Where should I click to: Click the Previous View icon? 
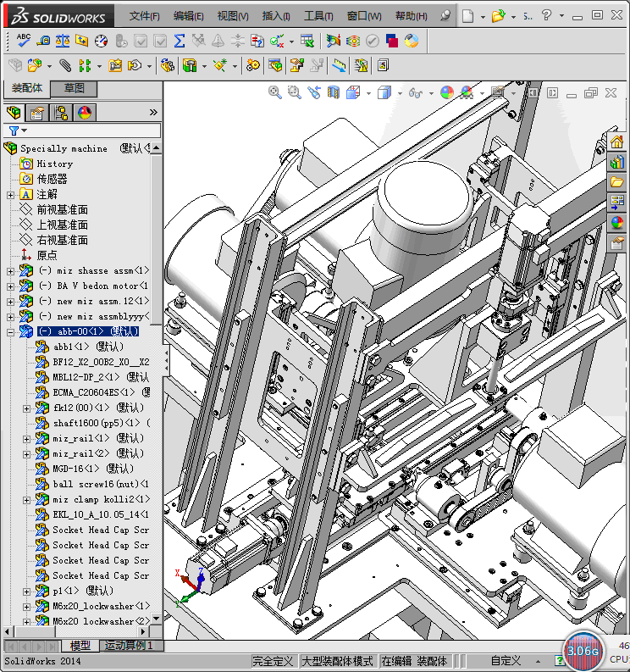point(314,92)
